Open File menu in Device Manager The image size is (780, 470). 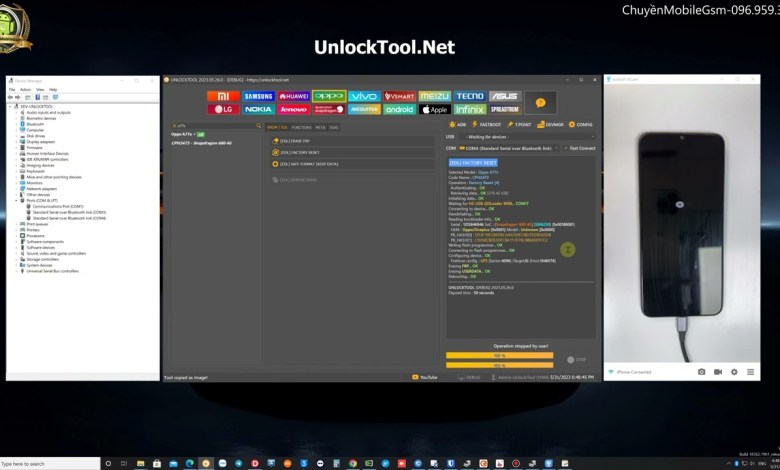click(x=12, y=90)
